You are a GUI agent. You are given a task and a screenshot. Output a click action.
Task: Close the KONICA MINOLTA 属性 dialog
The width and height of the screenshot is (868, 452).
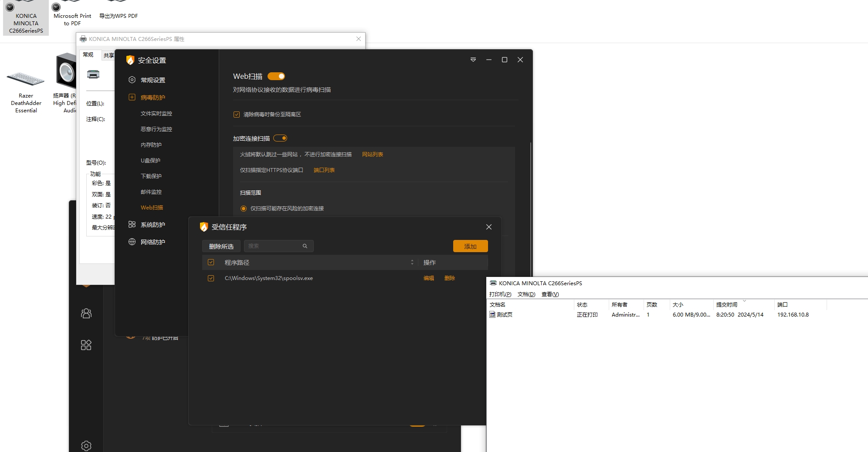359,39
